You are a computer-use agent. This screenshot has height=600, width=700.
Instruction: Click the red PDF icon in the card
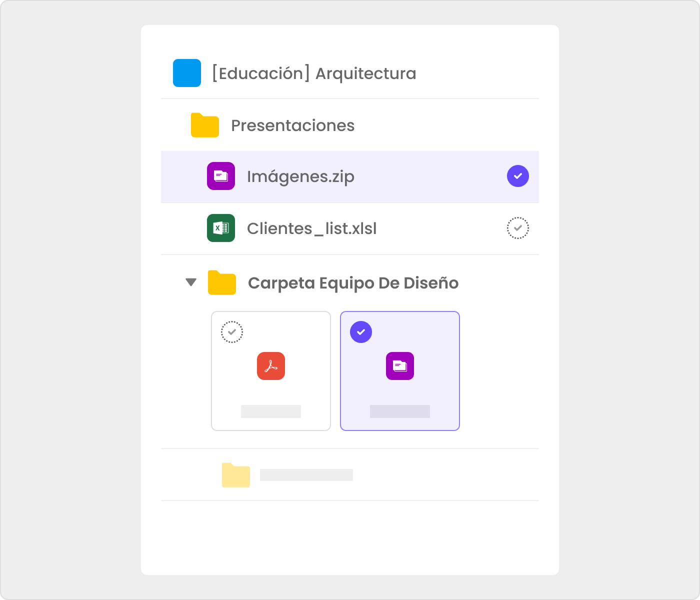(x=271, y=366)
